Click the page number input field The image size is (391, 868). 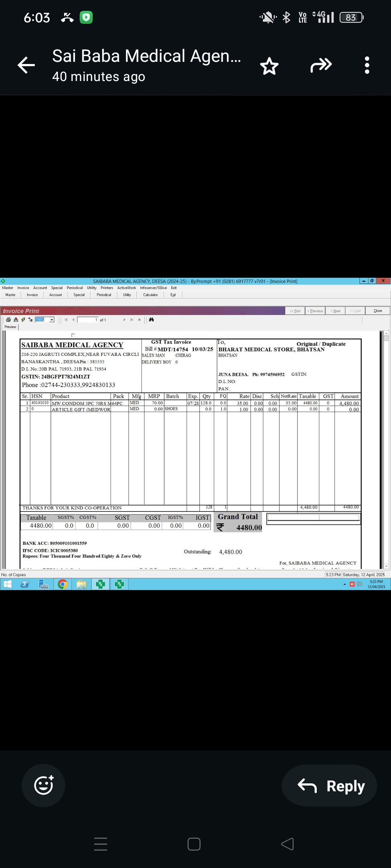88,320
